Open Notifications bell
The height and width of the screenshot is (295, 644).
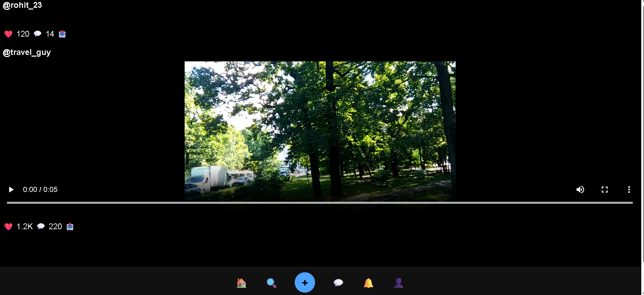tap(369, 283)
